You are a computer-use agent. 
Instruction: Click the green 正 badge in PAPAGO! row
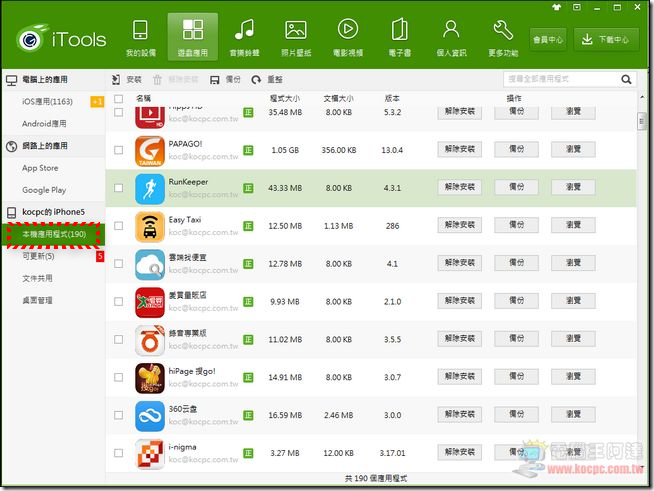click(248, 150)
